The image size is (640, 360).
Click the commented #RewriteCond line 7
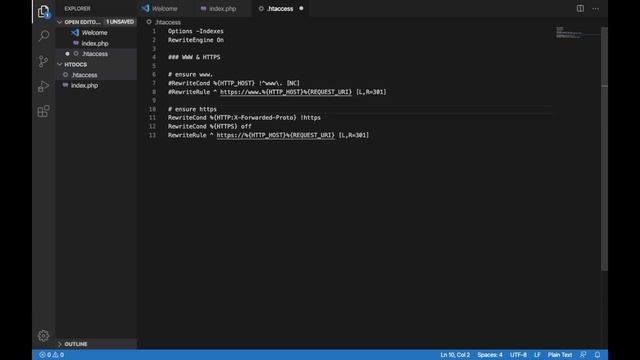(233, 83)
